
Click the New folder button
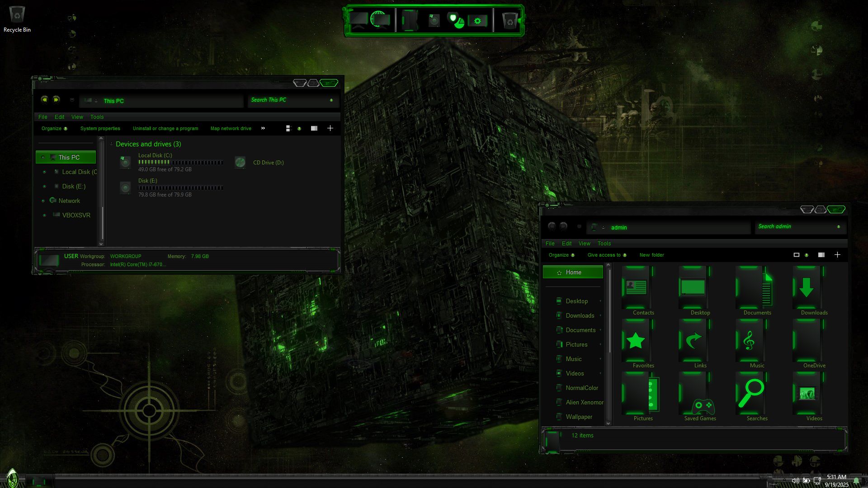(651, 255)
